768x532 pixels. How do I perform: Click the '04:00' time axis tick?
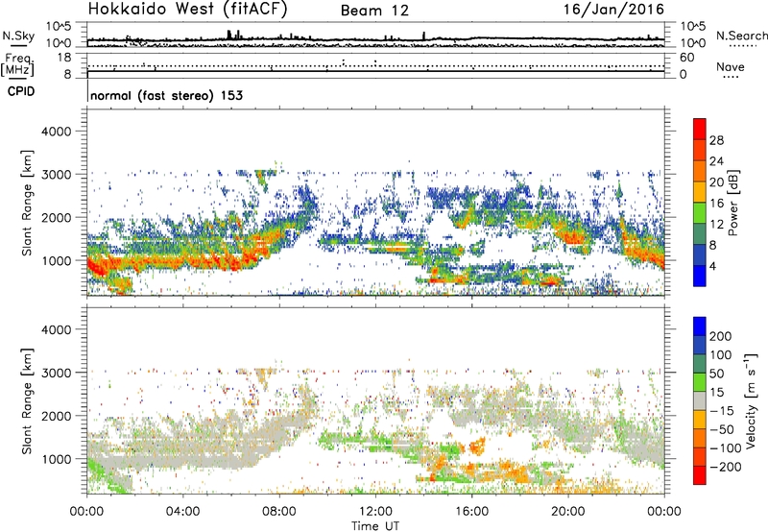click(182, 512)
